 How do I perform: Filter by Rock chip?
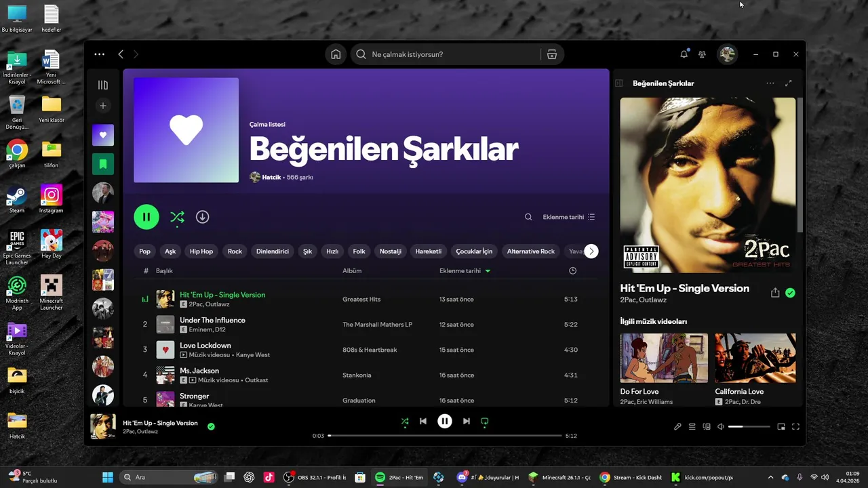[235, 251]
